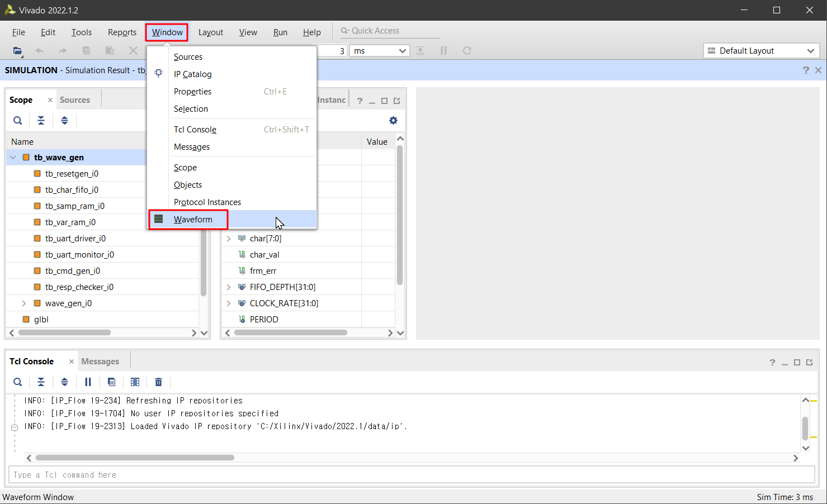The width and height of the screenshot is (827, 504).
Task: Click the Tcl command input field
Action: [412, 475]
